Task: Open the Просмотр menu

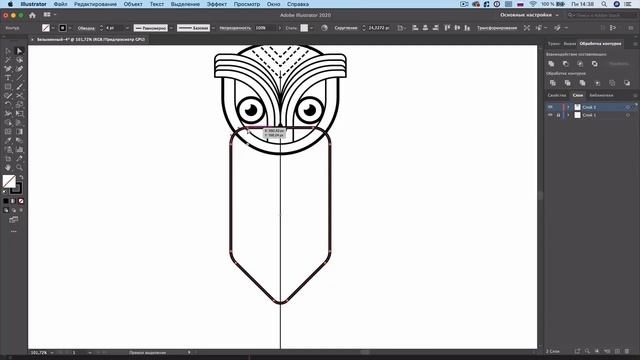Action: tap(247, 4)
